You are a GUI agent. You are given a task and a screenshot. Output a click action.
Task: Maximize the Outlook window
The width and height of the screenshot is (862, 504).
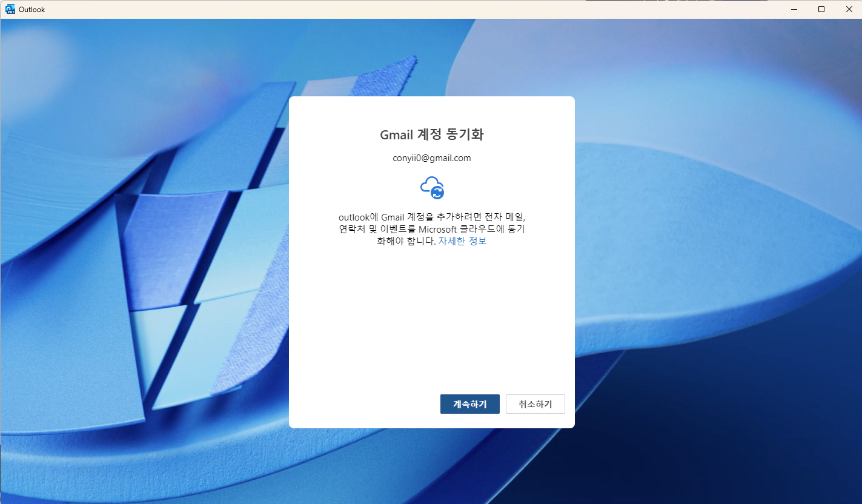point(821,9)
